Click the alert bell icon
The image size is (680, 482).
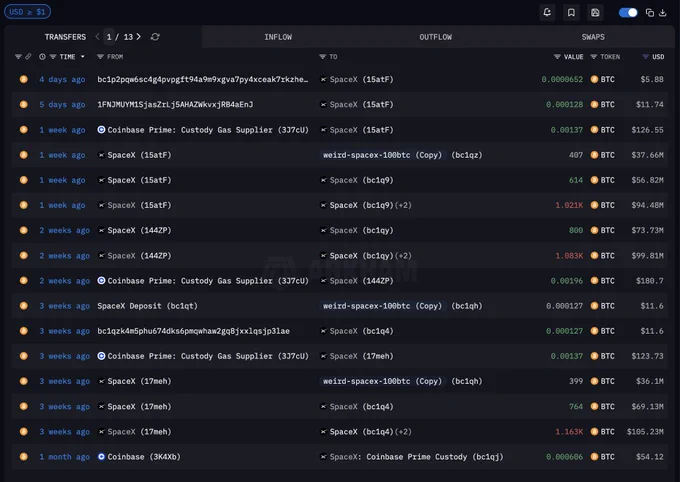pos(547,13)
